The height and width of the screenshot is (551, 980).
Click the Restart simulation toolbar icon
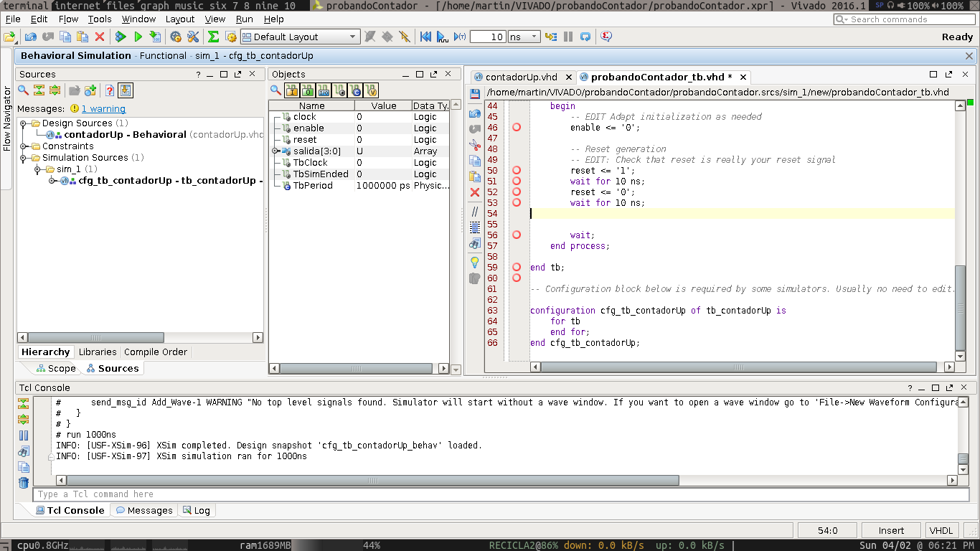point(425,37)
